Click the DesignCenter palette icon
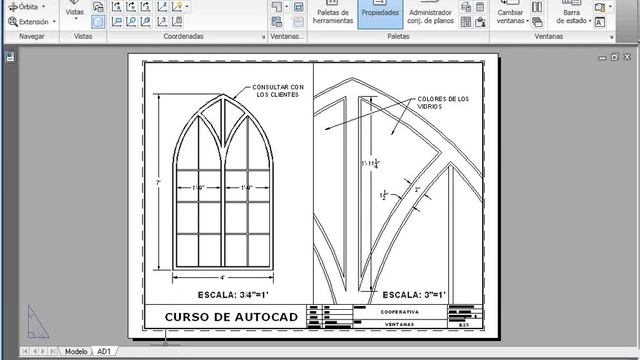640x360 pixels. [x=466, y=7]
